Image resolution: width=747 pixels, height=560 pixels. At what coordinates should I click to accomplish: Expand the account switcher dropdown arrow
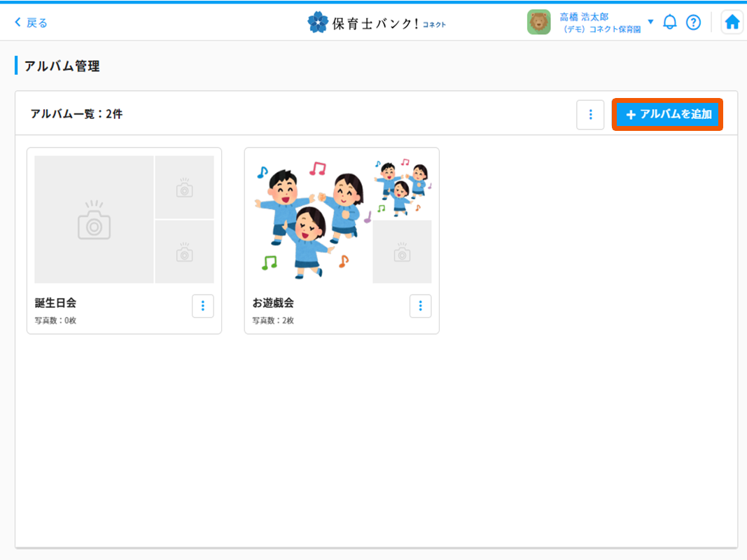(652, 22)
